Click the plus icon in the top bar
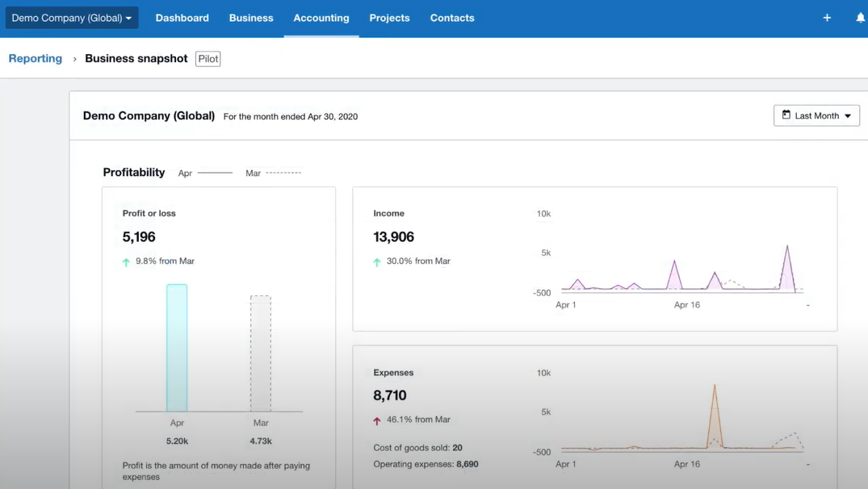Image resolution: width=868 pixels, height=489 pixels. tap(827, 18)
